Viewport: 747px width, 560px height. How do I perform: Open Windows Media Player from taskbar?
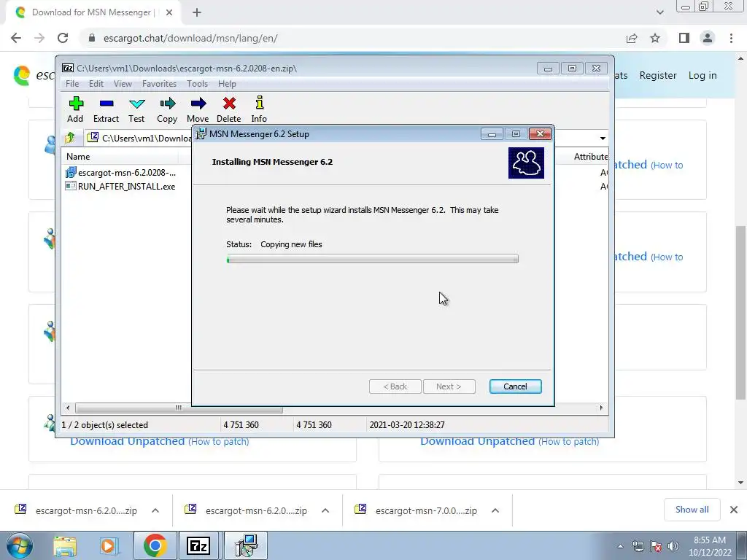tap(109, 545)
